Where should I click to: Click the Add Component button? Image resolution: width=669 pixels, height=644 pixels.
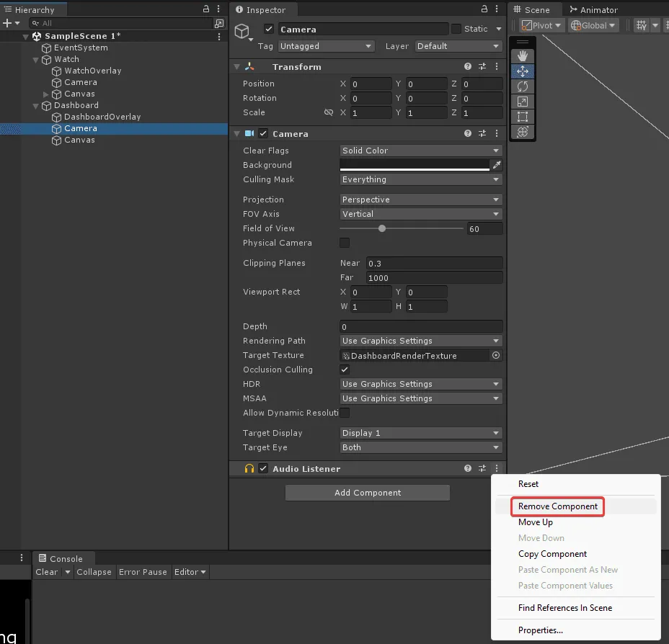[368, 493]
